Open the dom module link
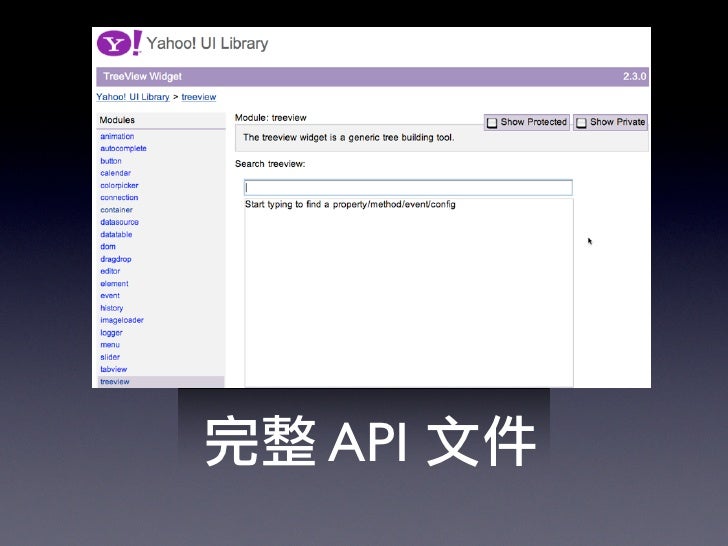This screenshot has height=546, width=728. (x=108, y=247)
